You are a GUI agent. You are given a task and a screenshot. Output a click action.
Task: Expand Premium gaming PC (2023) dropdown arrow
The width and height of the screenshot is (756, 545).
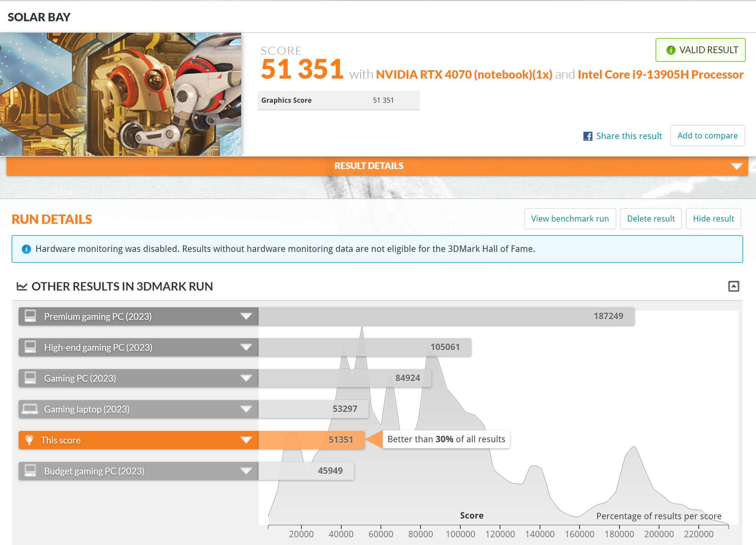(x=246, y=316)
